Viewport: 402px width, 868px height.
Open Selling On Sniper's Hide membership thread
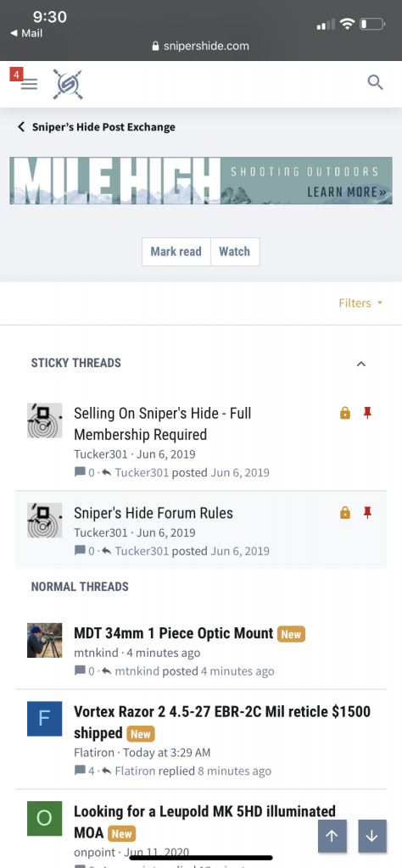163,424
